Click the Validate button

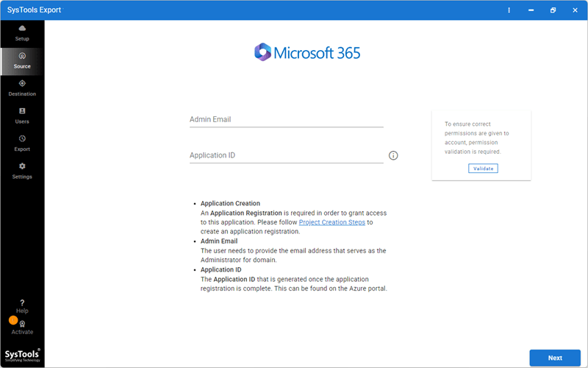483,169
